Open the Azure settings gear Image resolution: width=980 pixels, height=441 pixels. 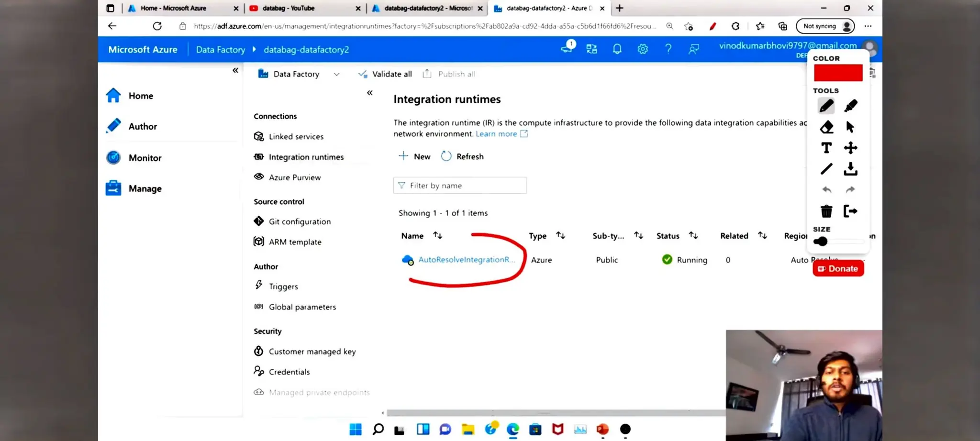pos(643,49)
